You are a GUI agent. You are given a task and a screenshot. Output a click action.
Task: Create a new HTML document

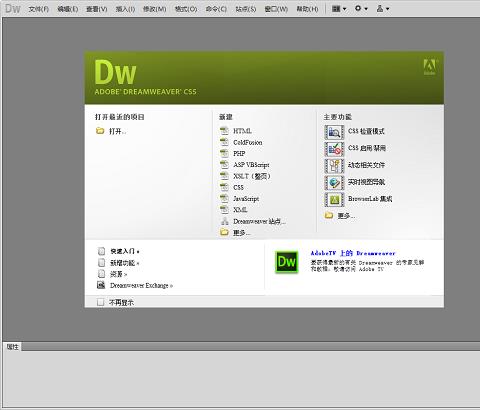click(x=242, y=131)
